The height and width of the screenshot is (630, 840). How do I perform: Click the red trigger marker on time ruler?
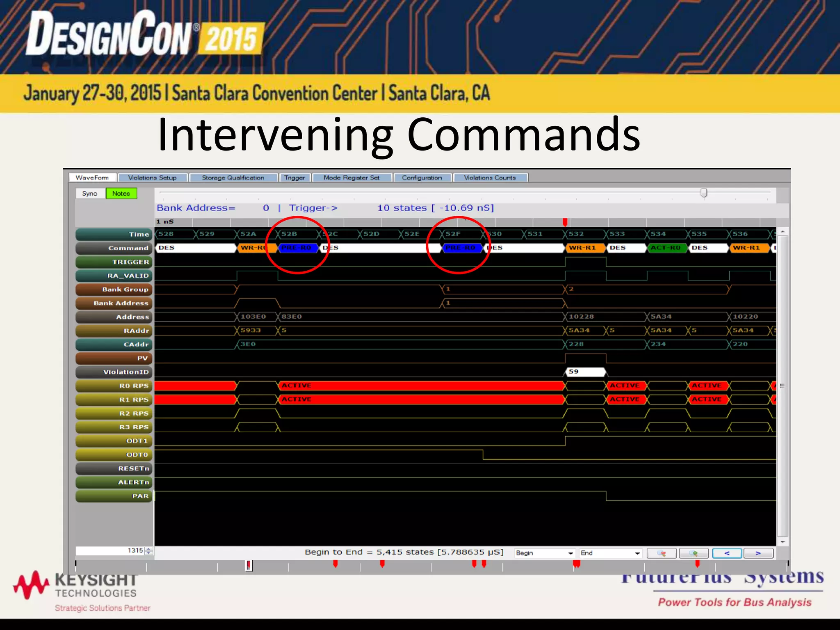coord(565,222)
